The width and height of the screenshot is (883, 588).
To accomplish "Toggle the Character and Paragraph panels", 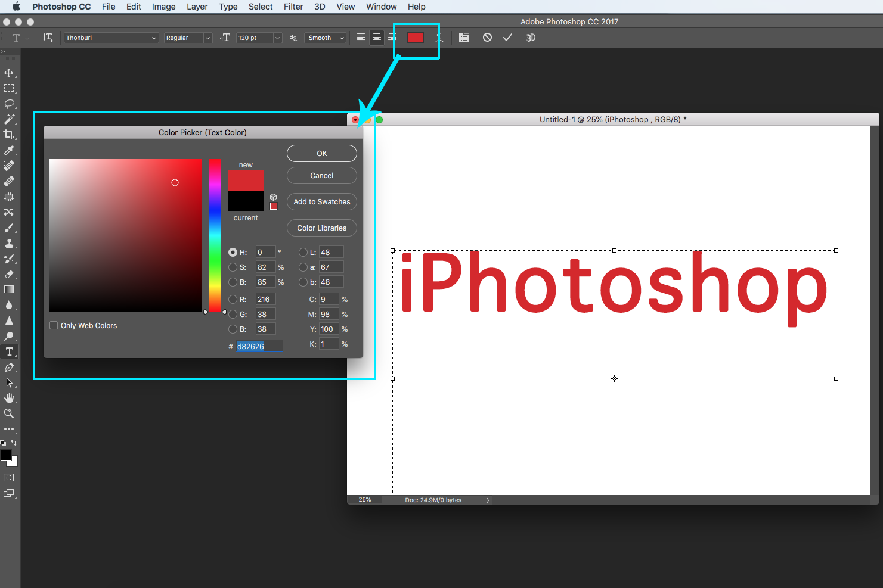I will [x=463, y=38].
